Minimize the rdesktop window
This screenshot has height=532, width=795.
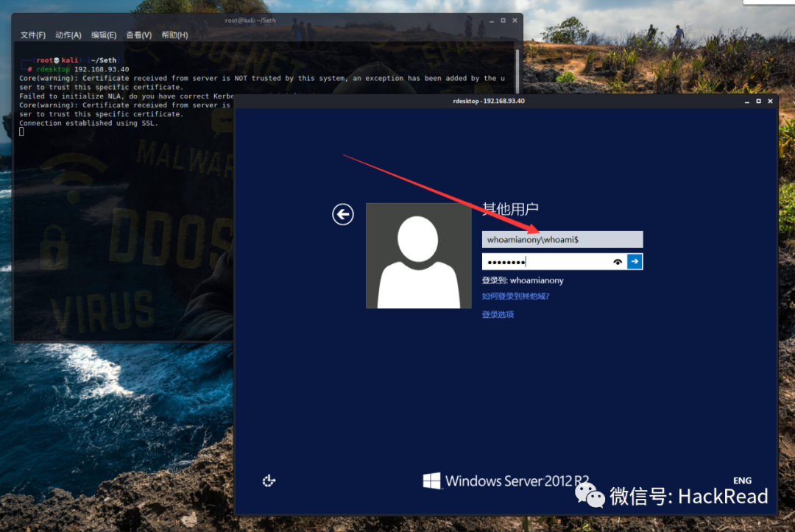pos(747,102)
